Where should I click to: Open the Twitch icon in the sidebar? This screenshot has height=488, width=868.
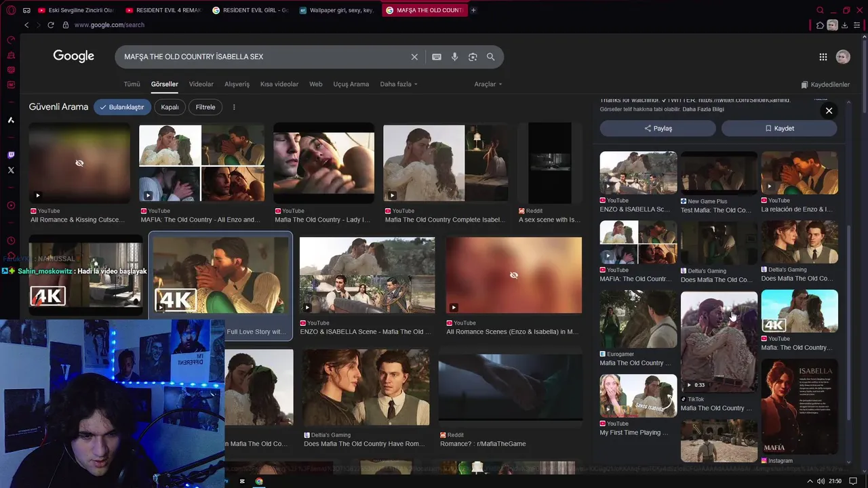[11, 155]
